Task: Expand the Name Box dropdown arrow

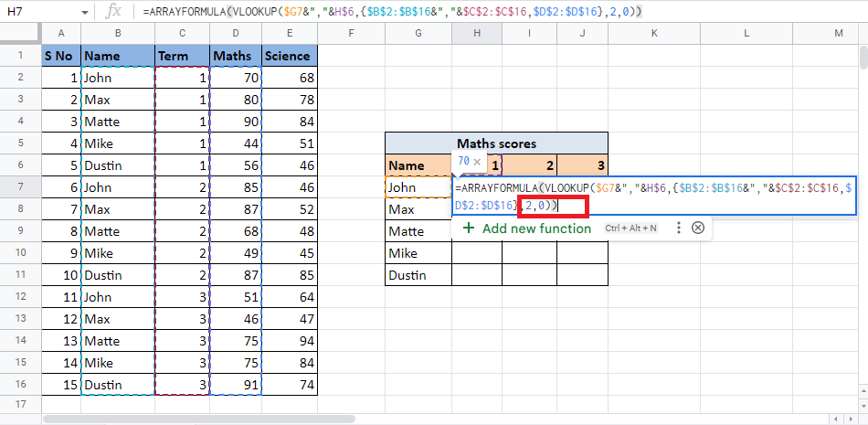Action: click(x=84, y=12)
